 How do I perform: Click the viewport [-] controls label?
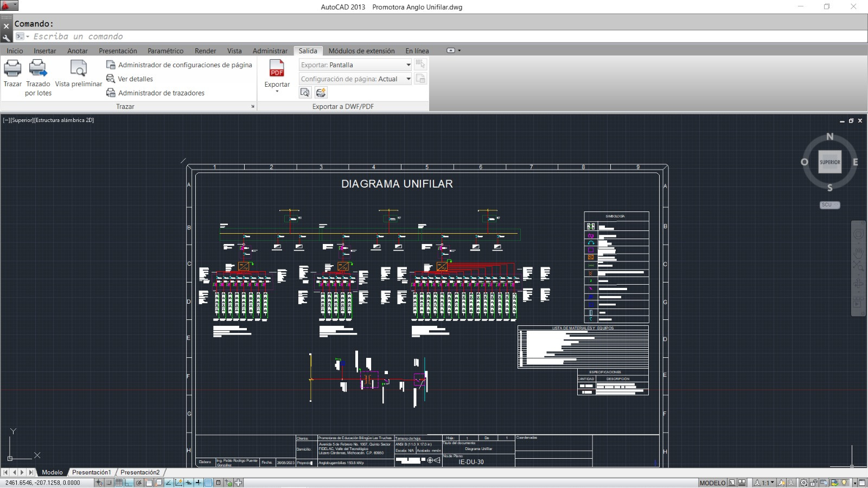(6, 120)
